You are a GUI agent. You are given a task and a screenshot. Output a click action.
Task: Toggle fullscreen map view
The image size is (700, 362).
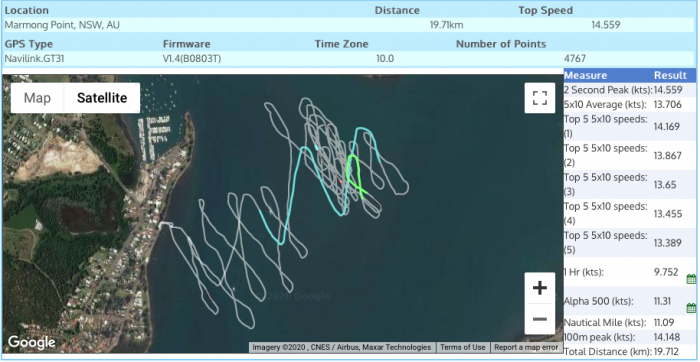point(540,98)
